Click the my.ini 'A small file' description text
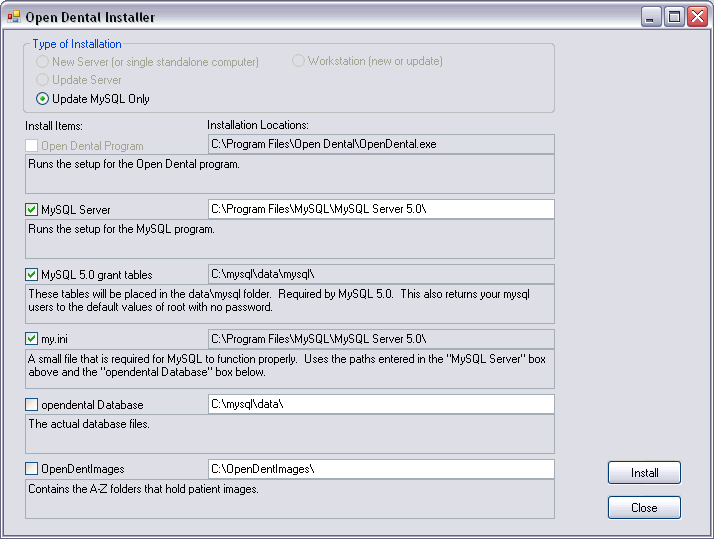This screenshot has width=714, height=539. click(287, 366)
